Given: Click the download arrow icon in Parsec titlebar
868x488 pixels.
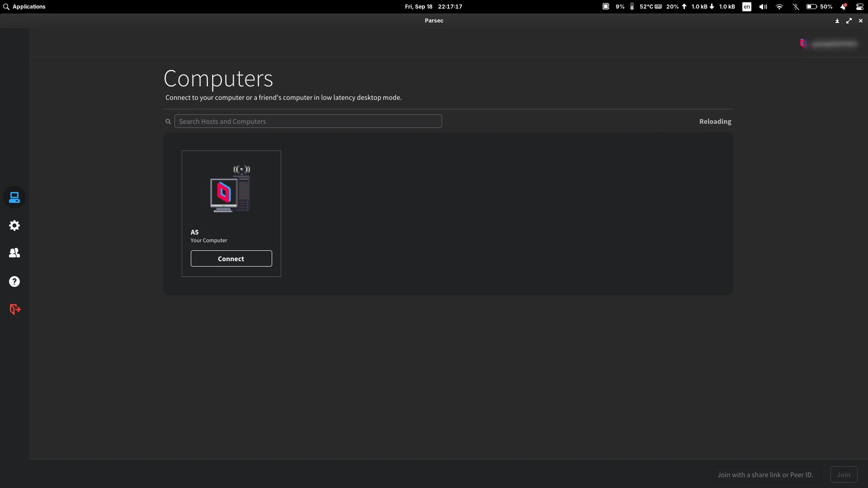Looking at the screenshot, I should (837, 21).
